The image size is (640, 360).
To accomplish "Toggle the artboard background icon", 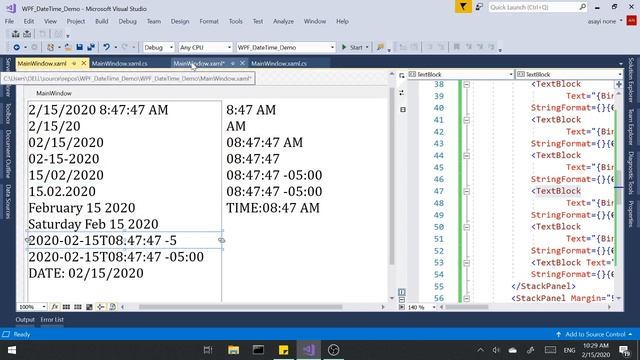I will point(89,307).
